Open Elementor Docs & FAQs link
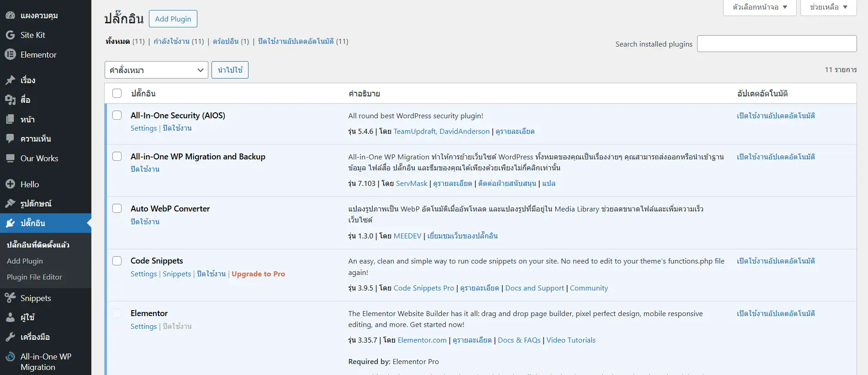The width and height of the screenshot is (868, 375). click(x=519, y=340)
